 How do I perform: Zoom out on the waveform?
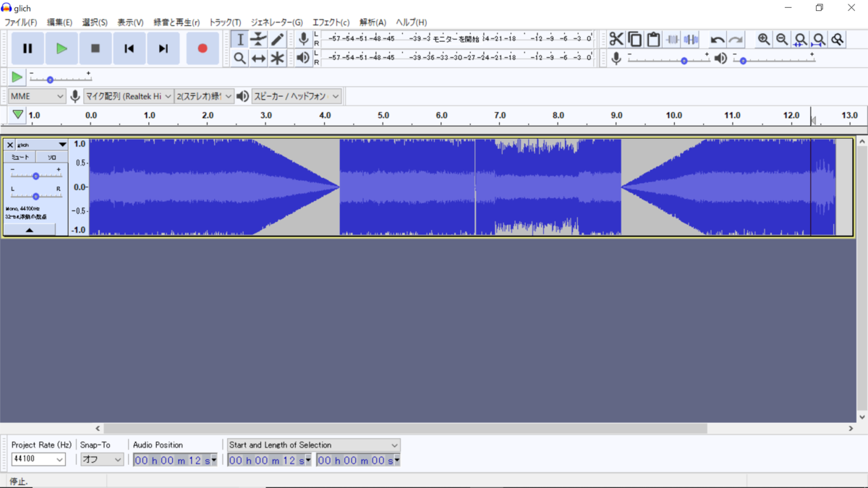(782, 39)
